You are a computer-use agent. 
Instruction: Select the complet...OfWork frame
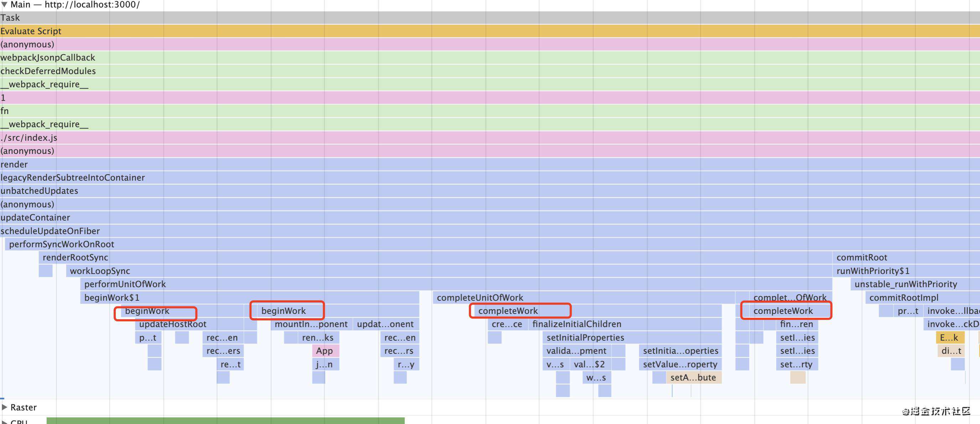tap(791, 298)
